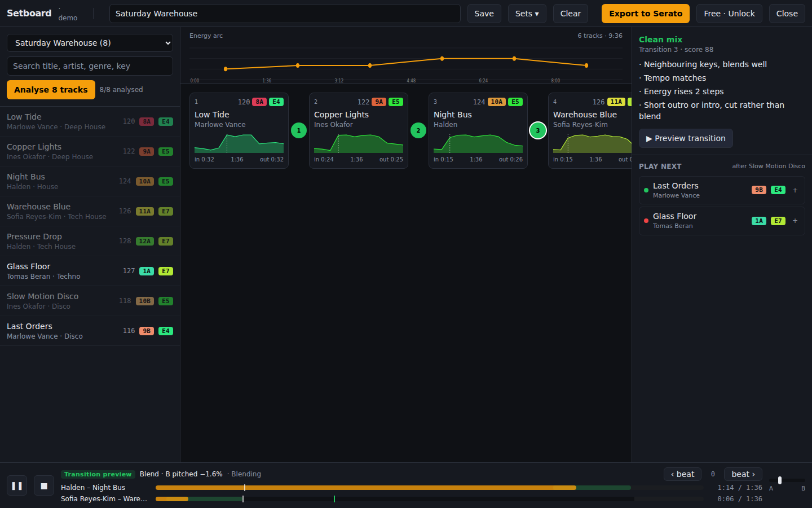Open the Saturday Warehouse (8) crate selector
Viewport: 812px width, 508px height.
click(x=90, y=43)
